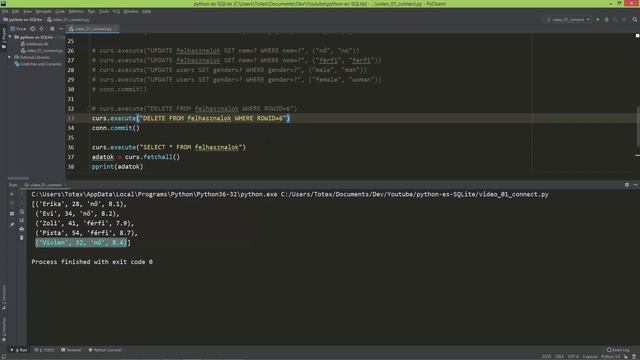Rerun program with green arrow in Run panel
This screenshot has height=360, width=640.
(x=12, y=194)
